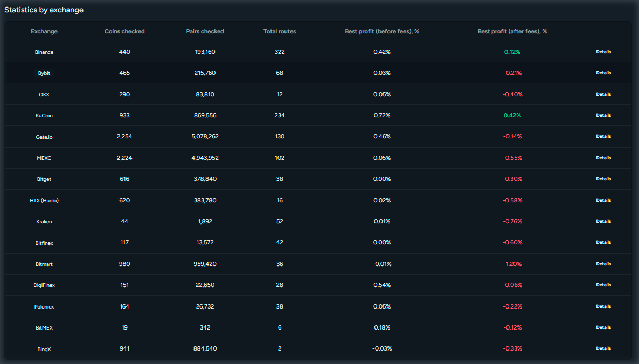Click Best profit (after fees) header
This screenshot has width=639, height=364.
click(x=512, y=31)
